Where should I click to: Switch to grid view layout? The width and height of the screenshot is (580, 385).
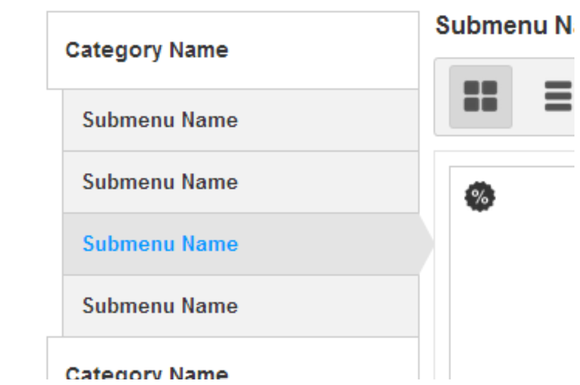pyautogui.click(x=480, y=97)
